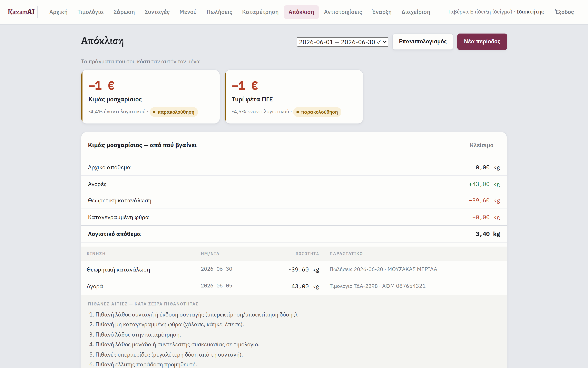Go to the Έναρξη page
Screen dimensions: 588x368
(381, 12)
